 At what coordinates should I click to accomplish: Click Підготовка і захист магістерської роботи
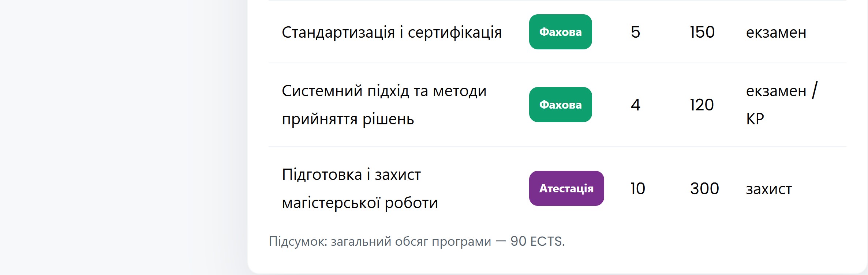360,189
